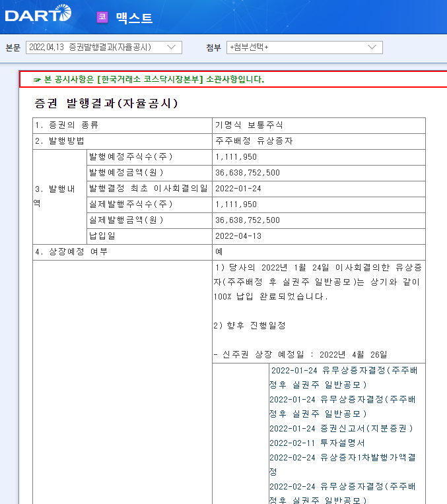This screenshot has width=447, height=504.
Task: Click the 발행결정 최초 이사회결의일 label
Action: 149,189
